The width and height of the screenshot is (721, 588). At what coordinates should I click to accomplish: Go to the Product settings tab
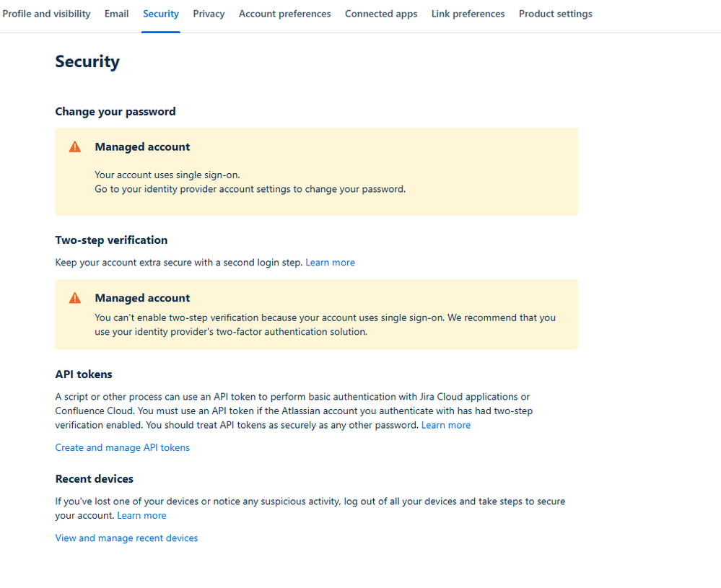pos(556,14)
